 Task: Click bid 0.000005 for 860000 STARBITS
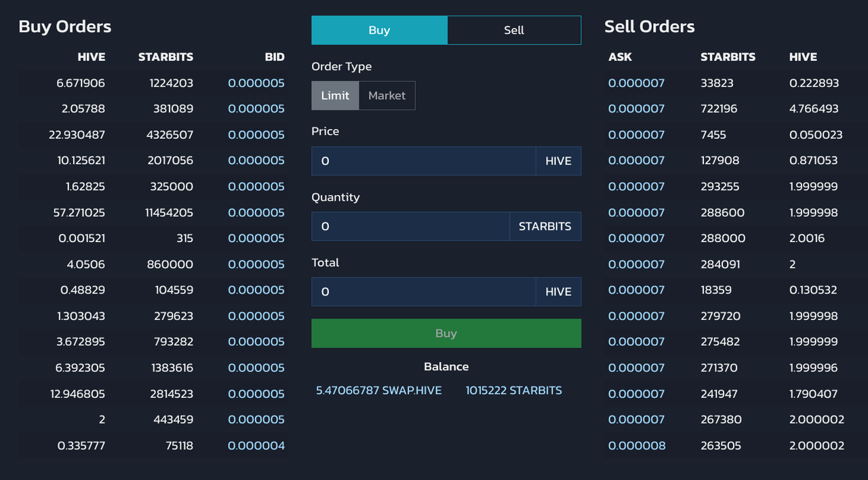tap(256, 264)
